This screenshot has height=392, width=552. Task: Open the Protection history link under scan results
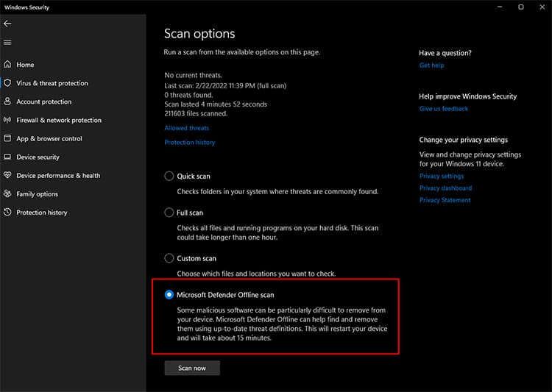pos(190,143)
